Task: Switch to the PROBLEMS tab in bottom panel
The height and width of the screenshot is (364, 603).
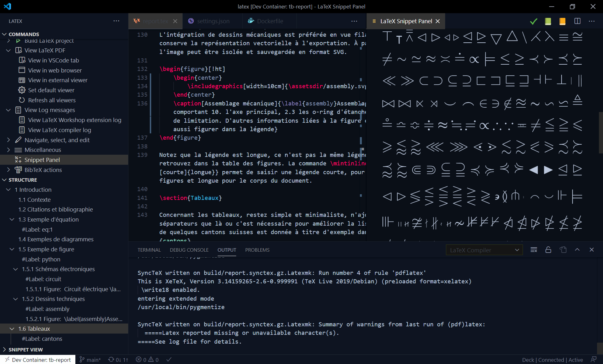Action: pos(258,250)
